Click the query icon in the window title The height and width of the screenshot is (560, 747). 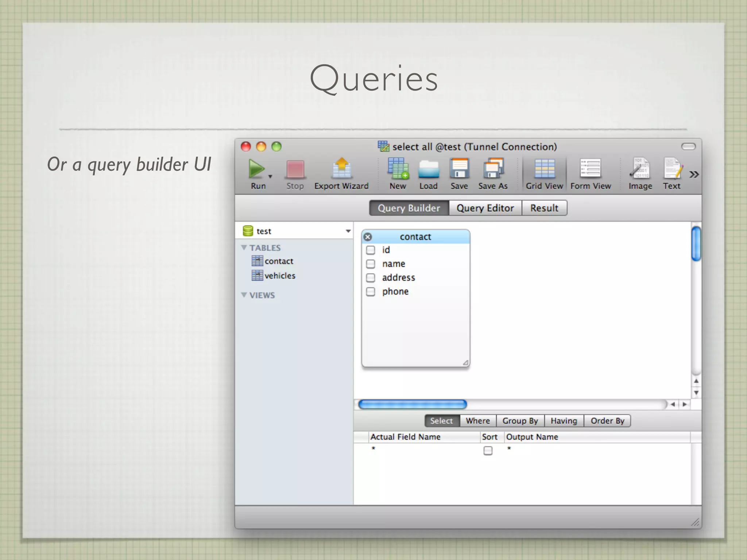(x=383, y=146)
